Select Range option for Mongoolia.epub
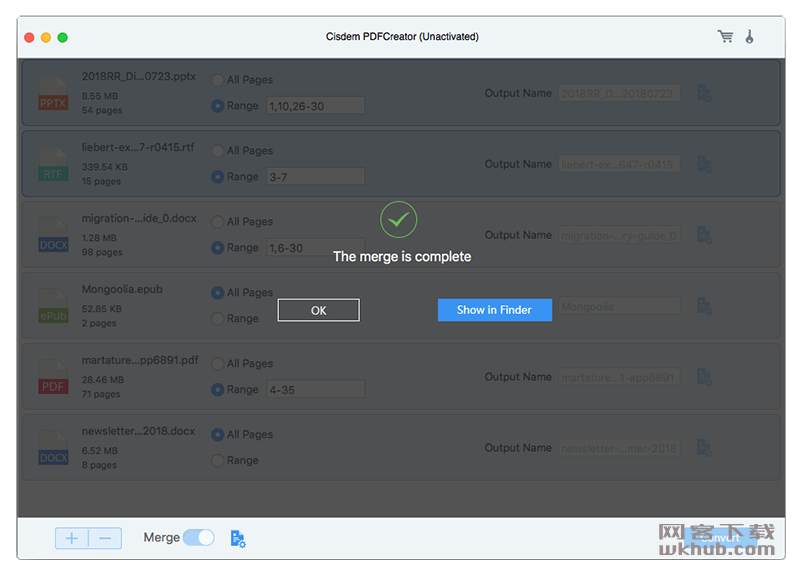The width and height of the screenshot is (800, 575). pyautogui.click(x=217, y=318)
